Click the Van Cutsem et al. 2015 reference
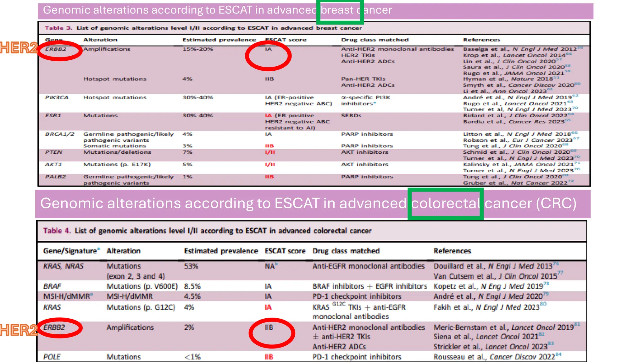 (498, 276)
